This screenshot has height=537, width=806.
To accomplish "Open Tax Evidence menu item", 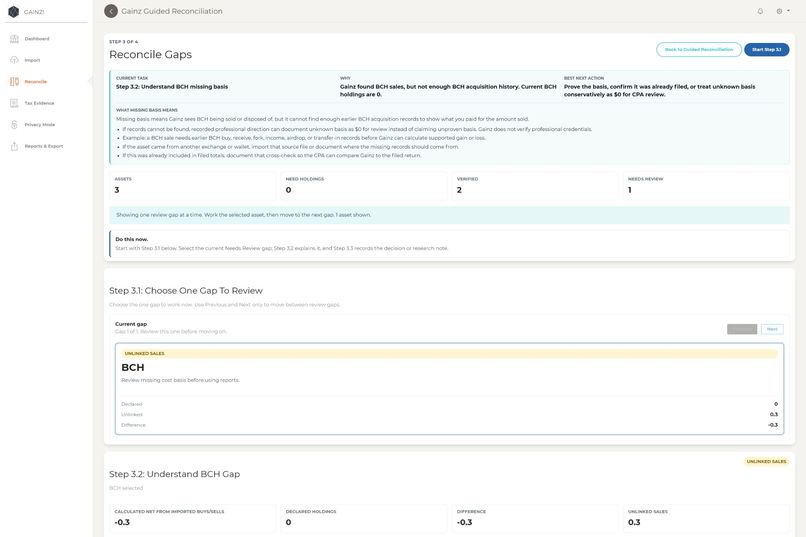I will click(40, 103).
